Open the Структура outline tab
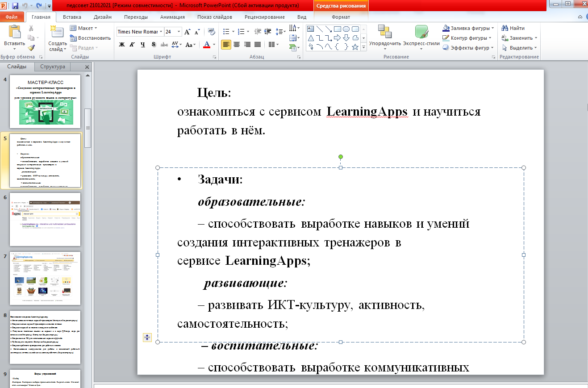 pos(53,67)
